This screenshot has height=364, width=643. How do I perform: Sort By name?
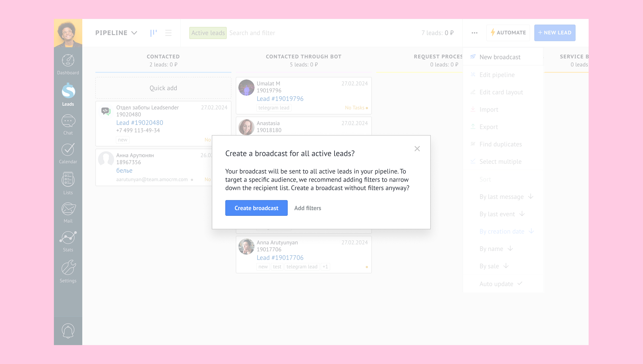(503, 249)
